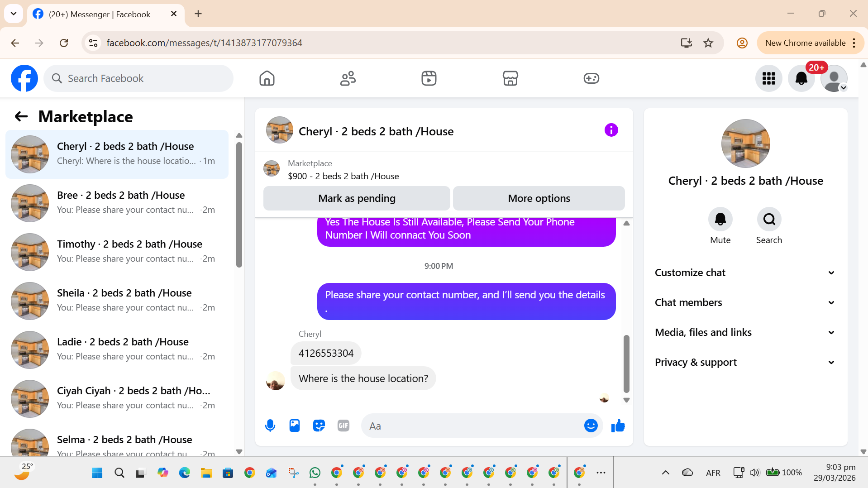
Task: Open a new browser tab
Action: 198,14
